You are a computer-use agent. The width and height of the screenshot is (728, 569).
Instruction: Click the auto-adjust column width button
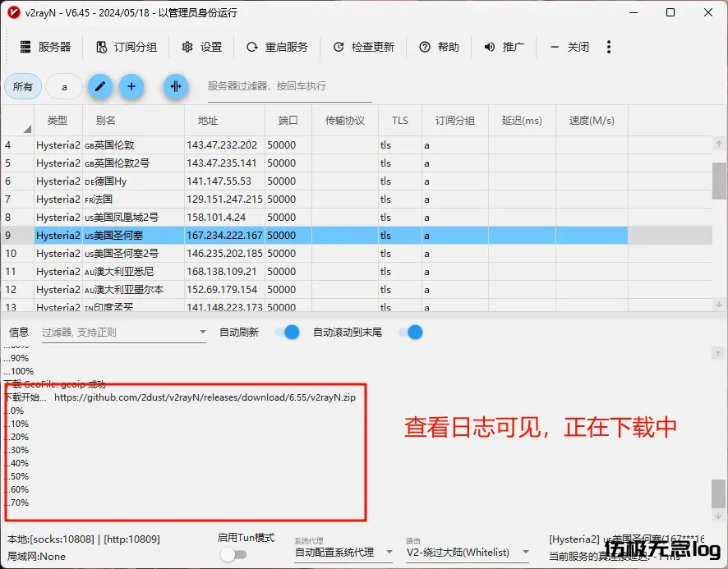pyautogui.click(x=176, y=86)
